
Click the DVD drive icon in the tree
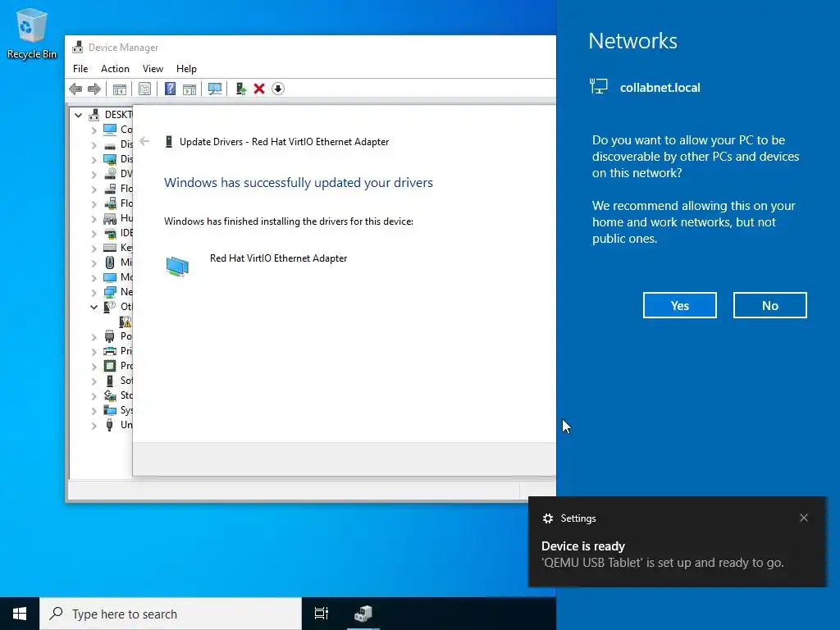(x=110, y=174)
